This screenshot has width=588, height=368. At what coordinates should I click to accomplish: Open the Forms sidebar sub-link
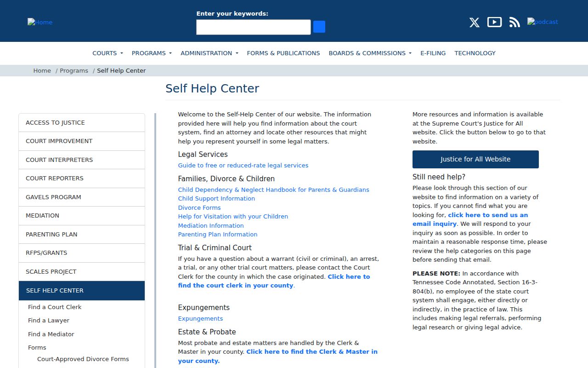37,348
